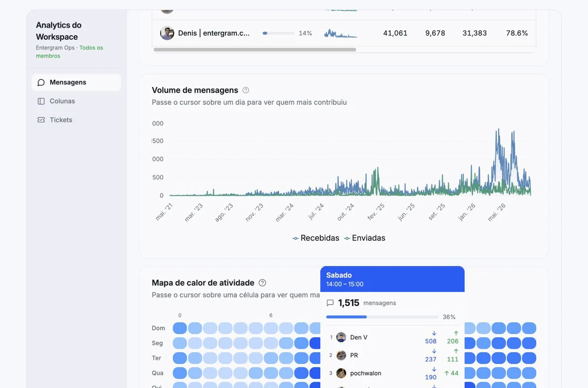Click the Colunas layout icon
588x388 pixels.
41,101
